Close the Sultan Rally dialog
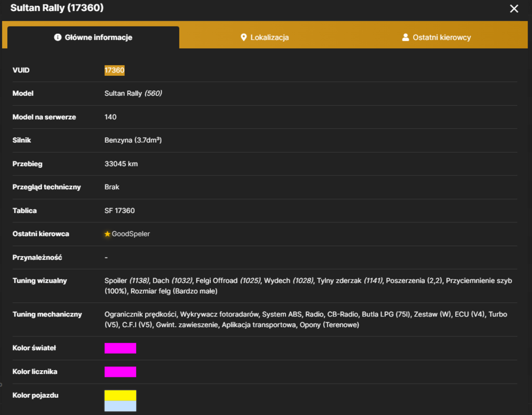 [514, 8]
